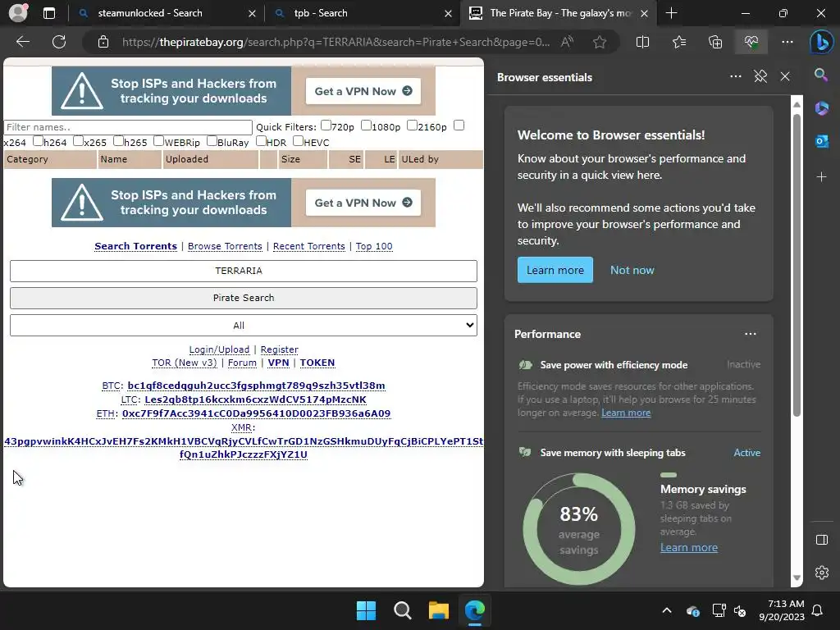Open taskbar Search
The width and height of the screenshot is (840, 630).
(x=402, y=610)
